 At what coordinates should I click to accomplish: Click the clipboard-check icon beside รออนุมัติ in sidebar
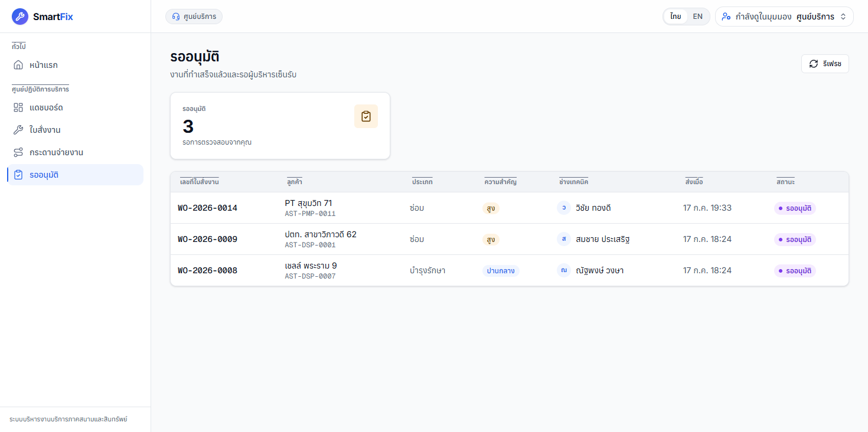click(x=18, y=175)
